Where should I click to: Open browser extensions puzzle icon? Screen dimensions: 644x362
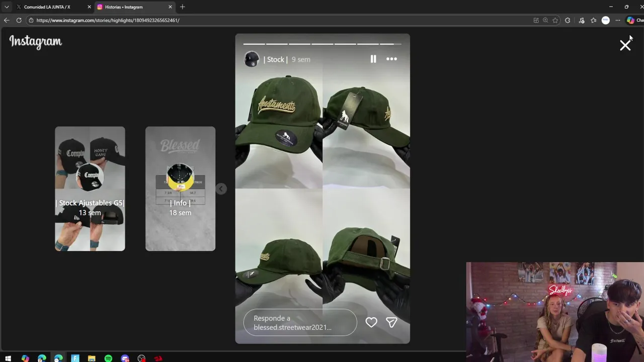568,20
